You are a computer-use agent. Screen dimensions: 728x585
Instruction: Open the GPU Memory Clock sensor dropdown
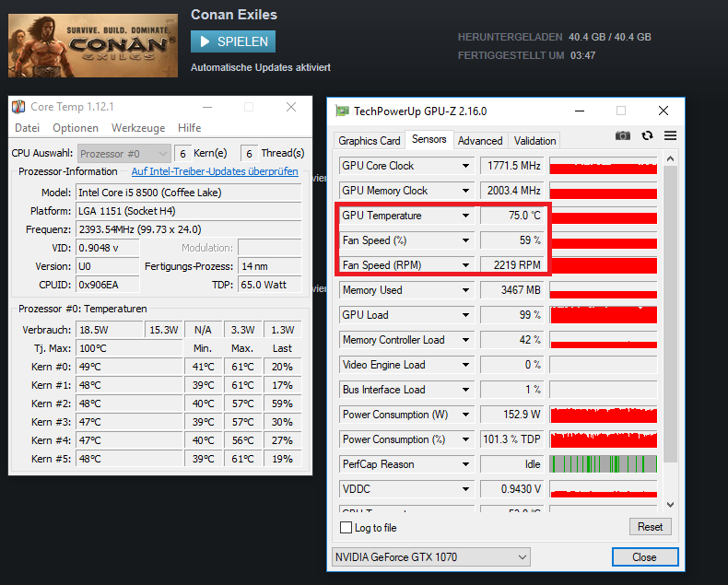point(465,191)
